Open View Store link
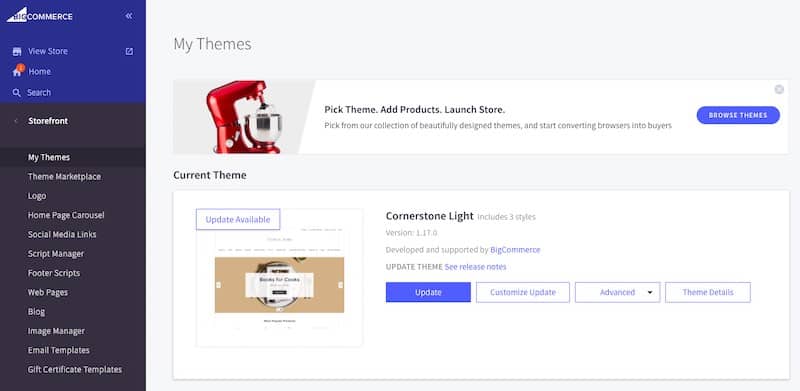Viewport: 800px width, 391px height. tap(48, 51)
